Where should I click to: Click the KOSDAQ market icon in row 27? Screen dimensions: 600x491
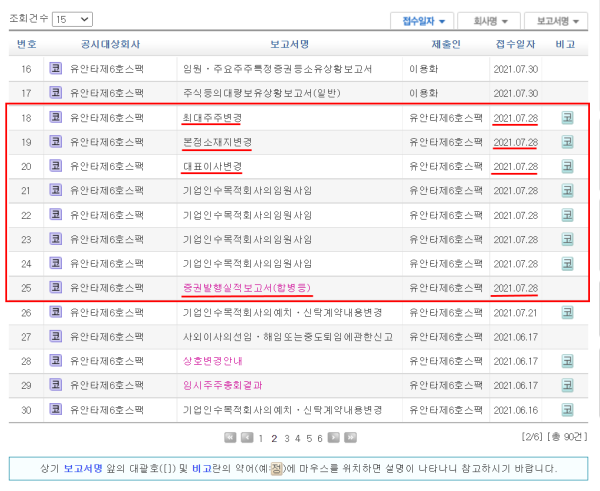[x=55, y=336]
